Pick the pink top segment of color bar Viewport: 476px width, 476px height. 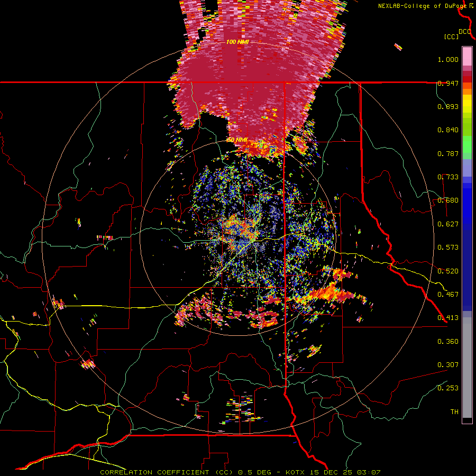[467, 57]
